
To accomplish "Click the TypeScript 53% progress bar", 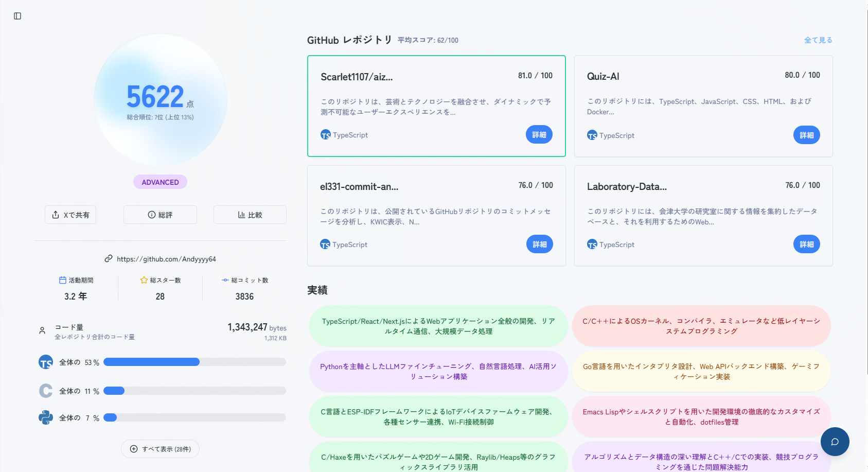I will click(x=194, y=362).
